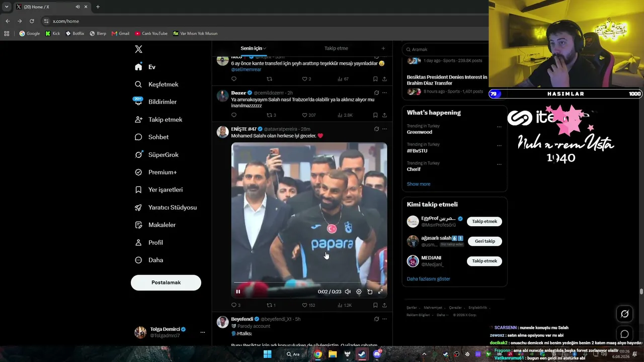
Task: Open the floating chat button
Action: coord(624,334)
